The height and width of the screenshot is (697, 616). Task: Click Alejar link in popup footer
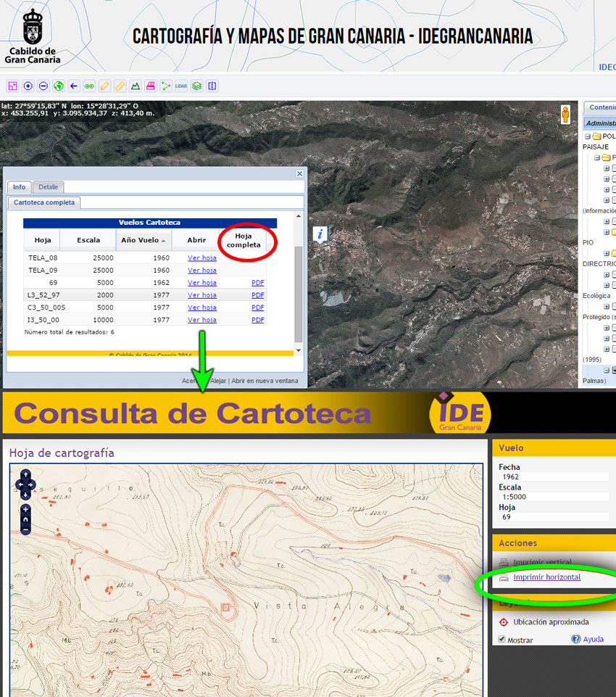point(218,381)
